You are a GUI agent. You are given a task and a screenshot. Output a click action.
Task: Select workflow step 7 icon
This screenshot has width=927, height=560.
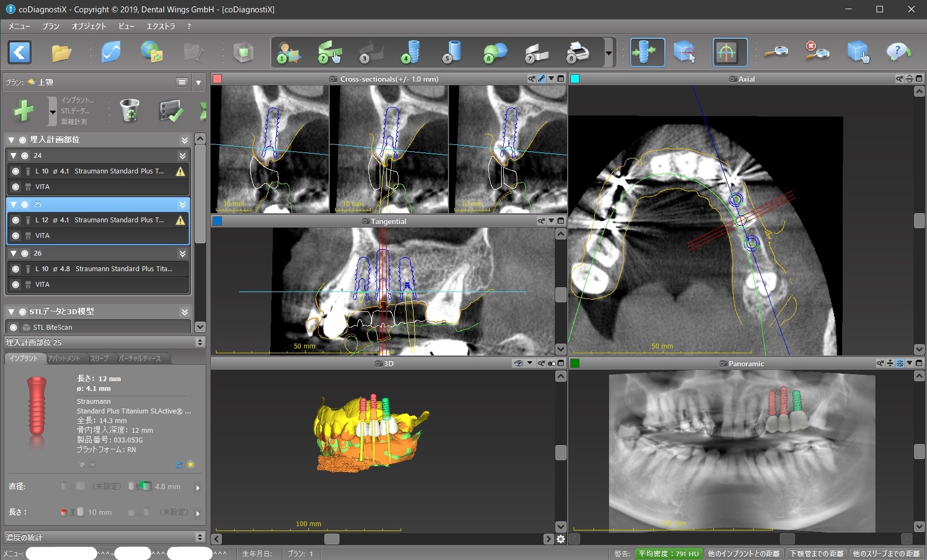click(536, 53)
